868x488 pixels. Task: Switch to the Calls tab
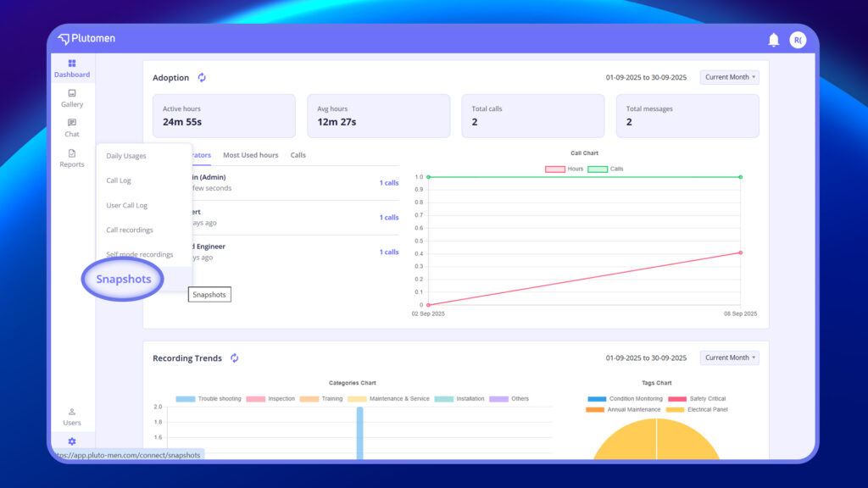pyautogui.click(x=298, y=155)
